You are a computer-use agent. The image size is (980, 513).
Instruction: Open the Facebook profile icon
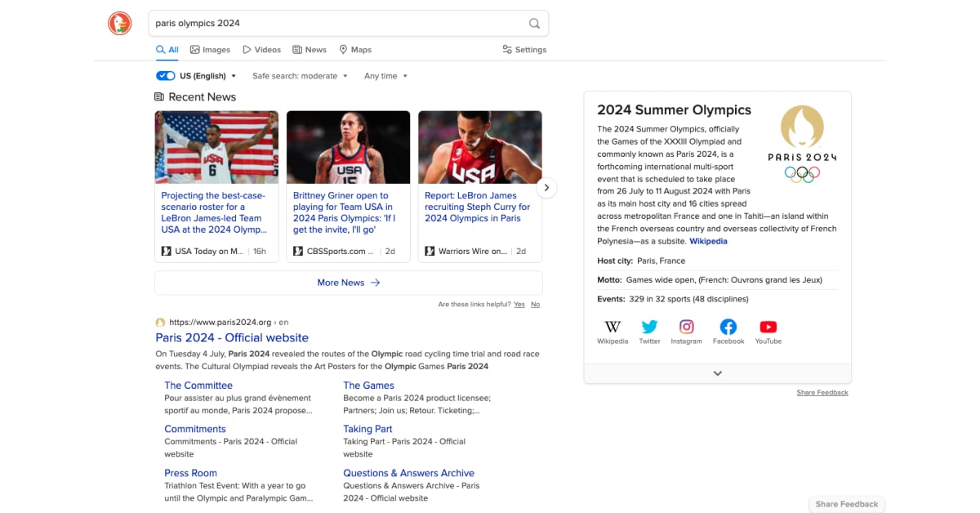[728, 328]
